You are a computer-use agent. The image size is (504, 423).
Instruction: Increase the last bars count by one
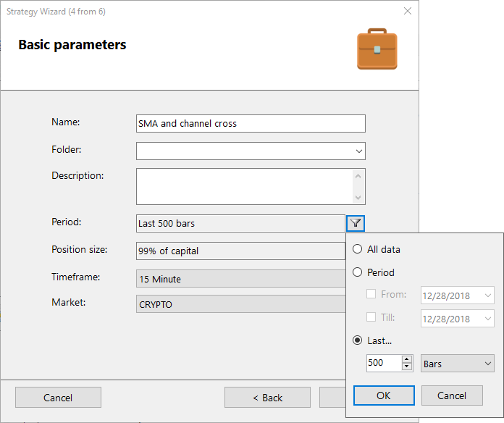(x=407, y=359)
